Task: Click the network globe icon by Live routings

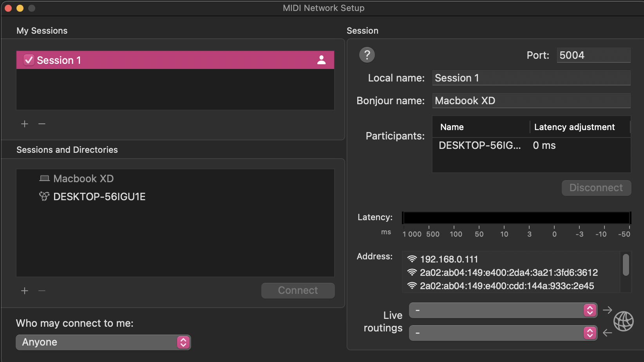Action: 623,321
